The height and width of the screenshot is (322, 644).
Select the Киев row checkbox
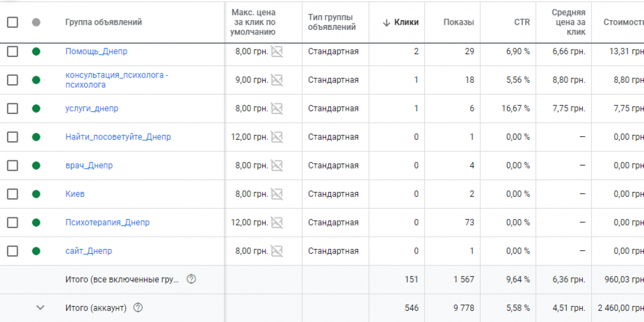tap(12, 194)
